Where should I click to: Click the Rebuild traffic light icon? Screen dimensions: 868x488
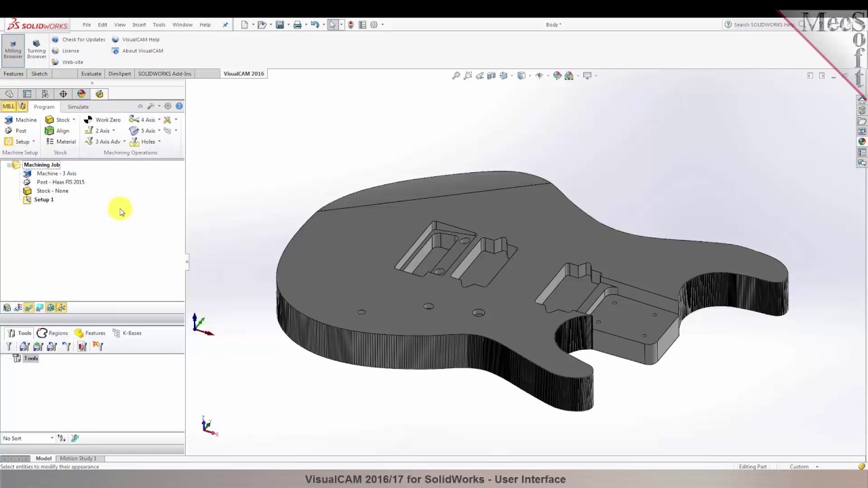[x=351, y=24]
